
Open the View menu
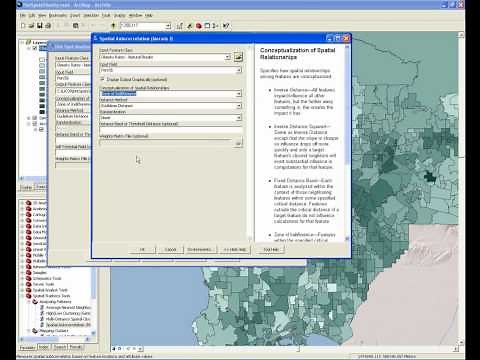42,15
